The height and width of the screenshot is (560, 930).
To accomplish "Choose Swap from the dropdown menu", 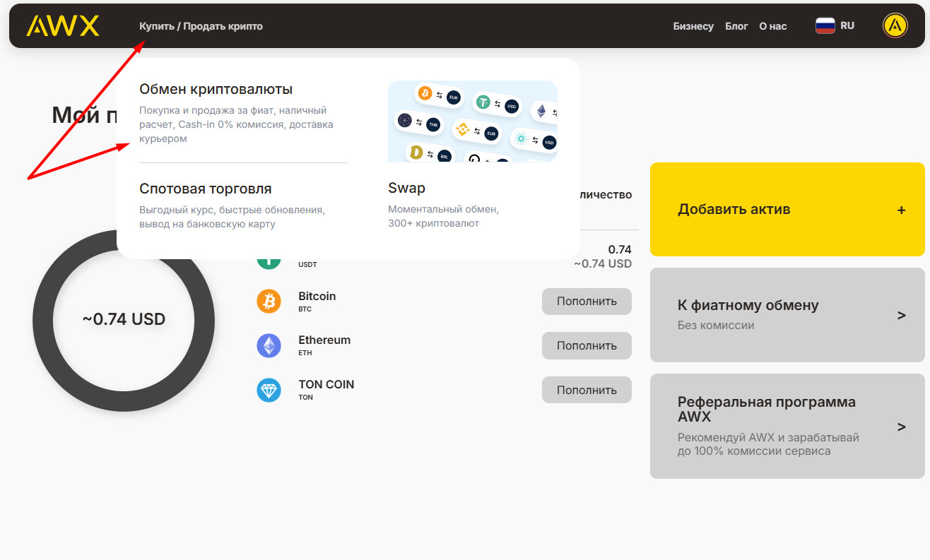I will pyautogui.click(x=406, y=188).
